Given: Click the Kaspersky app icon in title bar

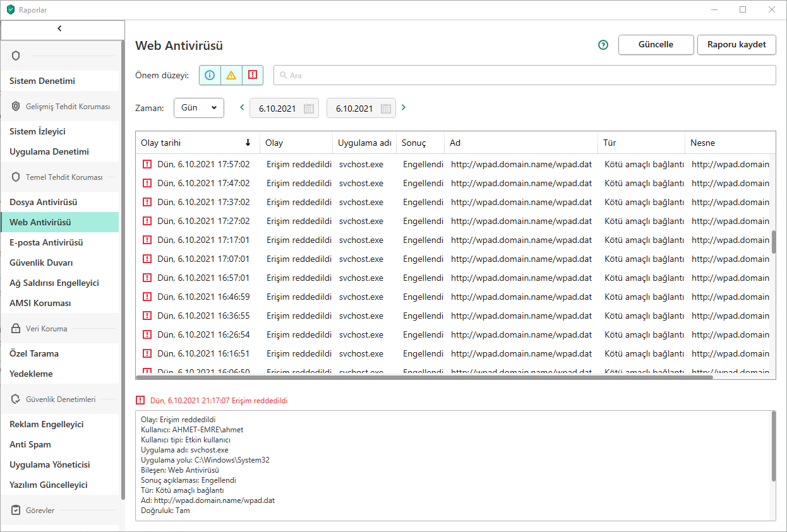Looking at the screenshot, I should coord(10,10).
